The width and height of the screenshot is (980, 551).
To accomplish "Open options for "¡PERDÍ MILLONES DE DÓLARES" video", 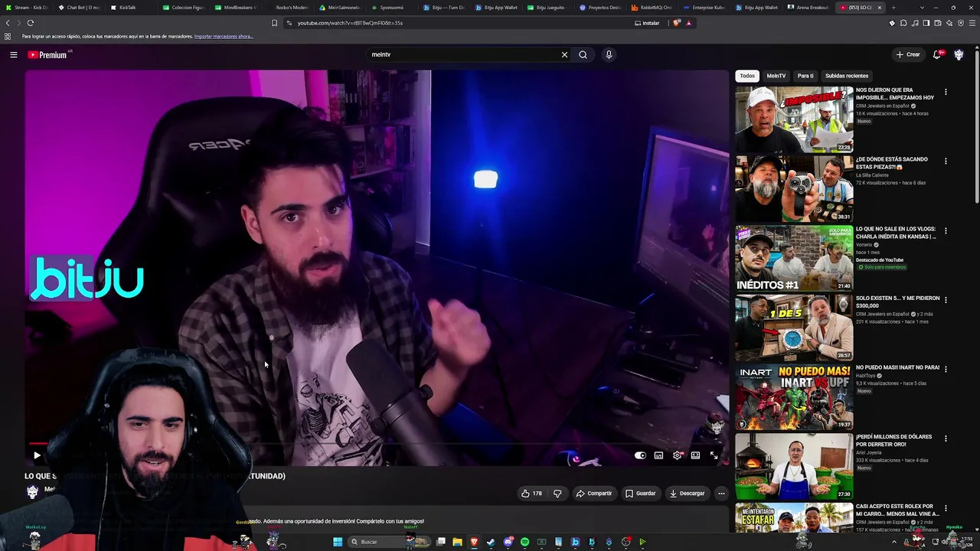I will [946, 439].
